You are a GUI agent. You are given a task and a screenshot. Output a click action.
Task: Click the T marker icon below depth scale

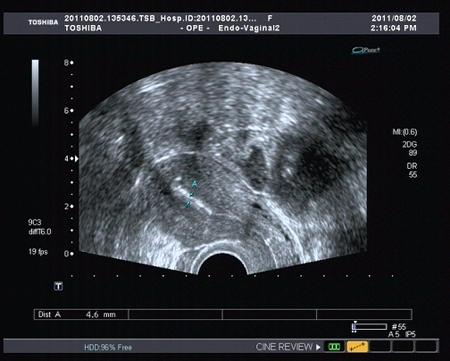[59, 286]
